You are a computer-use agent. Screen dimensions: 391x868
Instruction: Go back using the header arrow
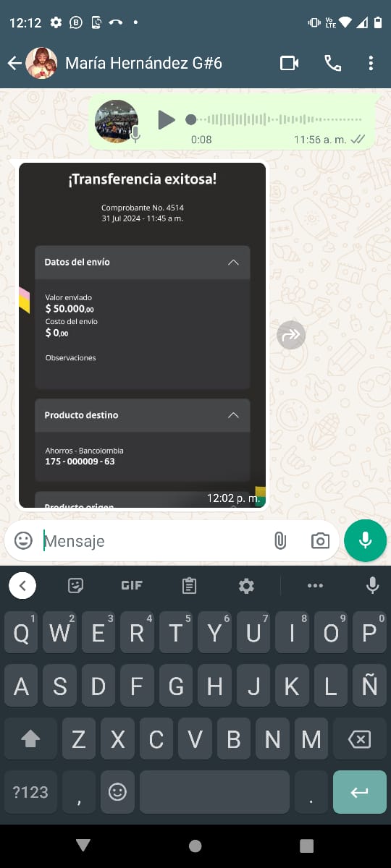14,63
